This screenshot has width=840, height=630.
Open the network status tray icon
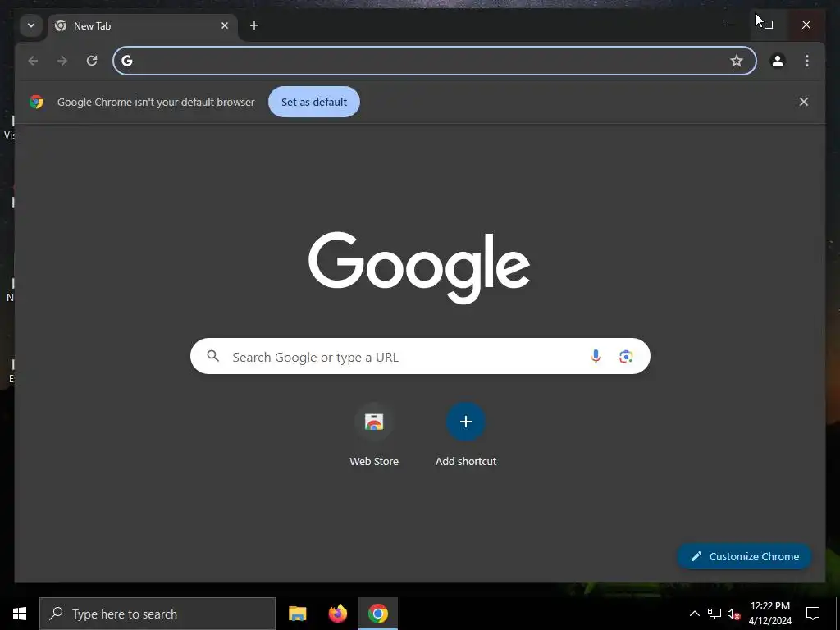point(714,614)
